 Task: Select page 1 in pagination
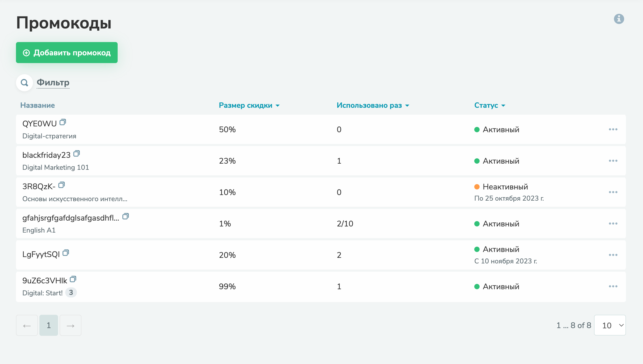49,325
